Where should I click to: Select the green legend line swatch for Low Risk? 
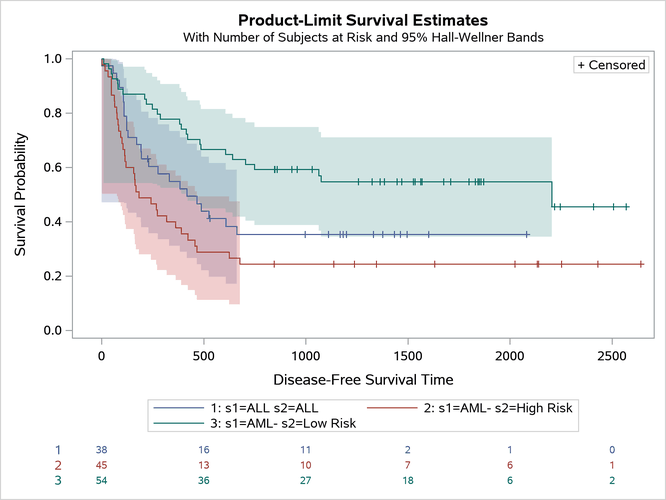tap(170, 423)
